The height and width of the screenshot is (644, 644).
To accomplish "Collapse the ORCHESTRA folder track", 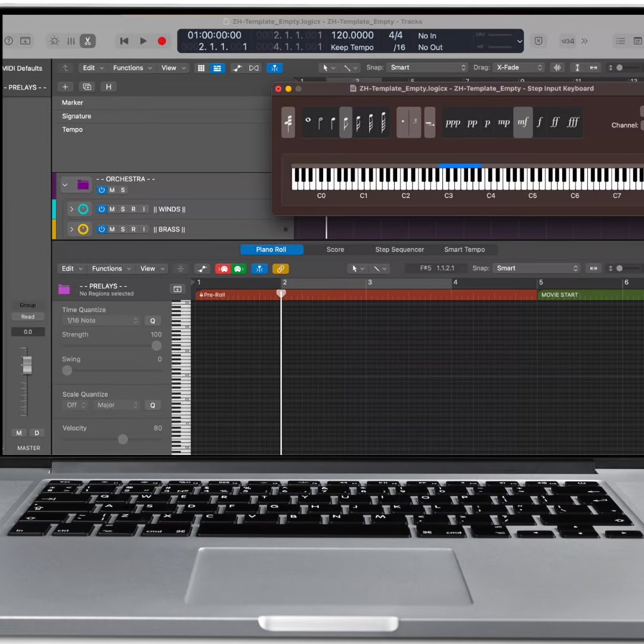I will tap(64, 185).
